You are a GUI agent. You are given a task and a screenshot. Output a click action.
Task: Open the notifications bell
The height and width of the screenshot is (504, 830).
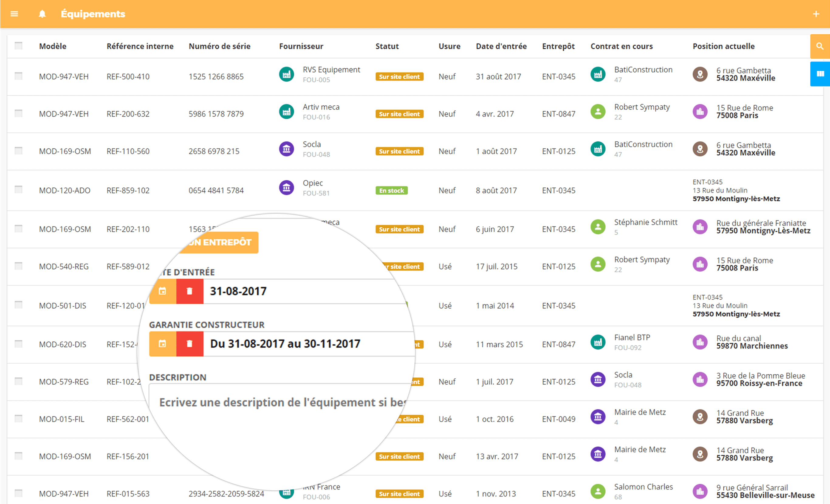click(x=42, y=14)
